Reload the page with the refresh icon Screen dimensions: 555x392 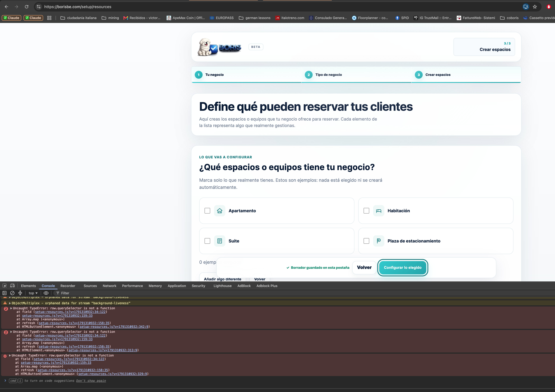click(x=27, y=7)
